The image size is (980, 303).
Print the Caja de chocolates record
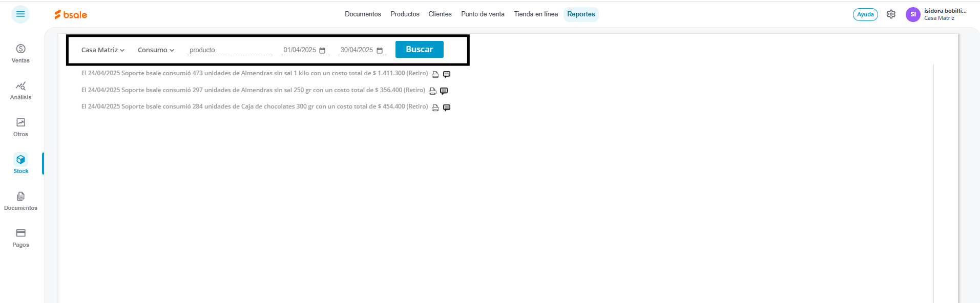pyautogui.click(x=435, y=107)
